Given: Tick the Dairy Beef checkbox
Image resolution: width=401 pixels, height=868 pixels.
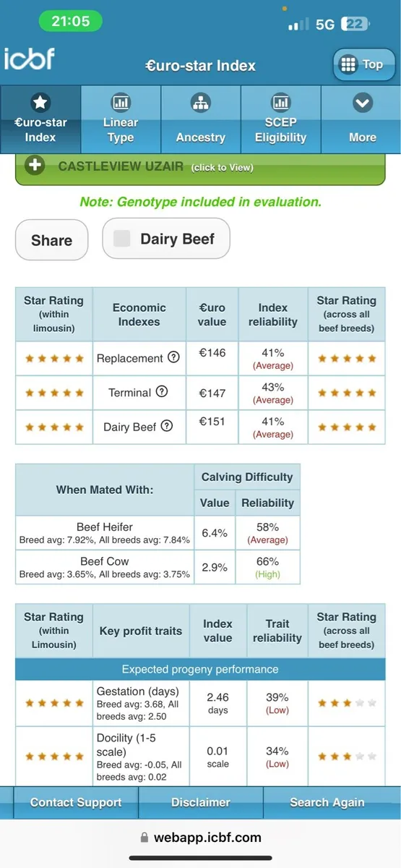Looking at the screenshot, I should coord(122,239).
